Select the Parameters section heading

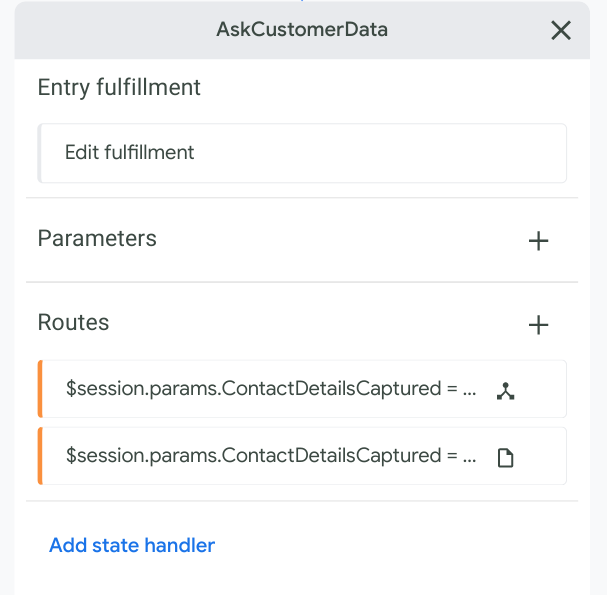(x=97, y=239)
